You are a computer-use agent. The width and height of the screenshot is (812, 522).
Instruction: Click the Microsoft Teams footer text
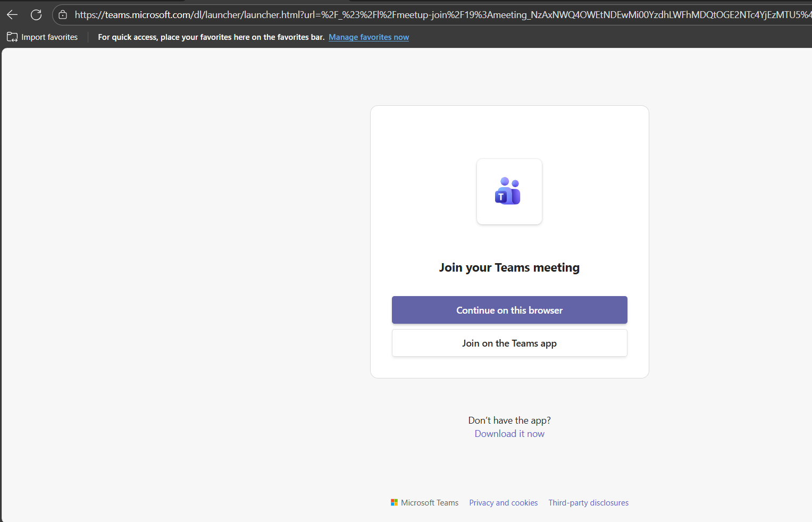pos(429,503)
